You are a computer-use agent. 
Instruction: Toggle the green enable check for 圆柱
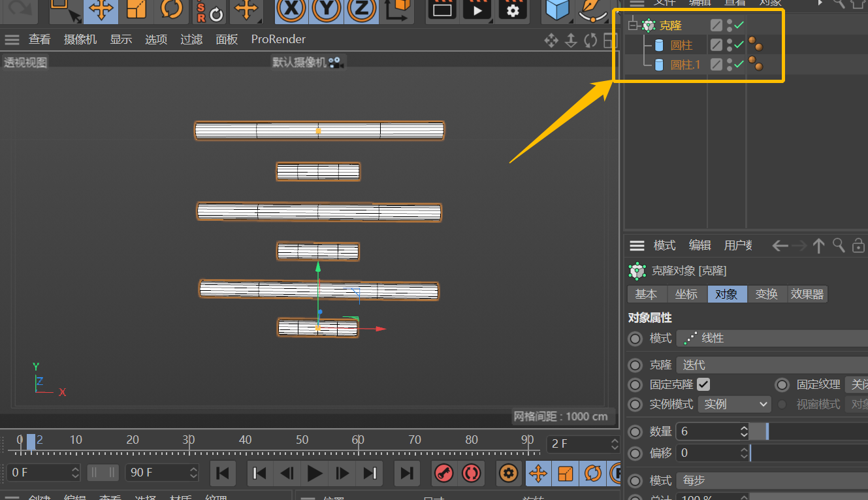click(739, 45)
